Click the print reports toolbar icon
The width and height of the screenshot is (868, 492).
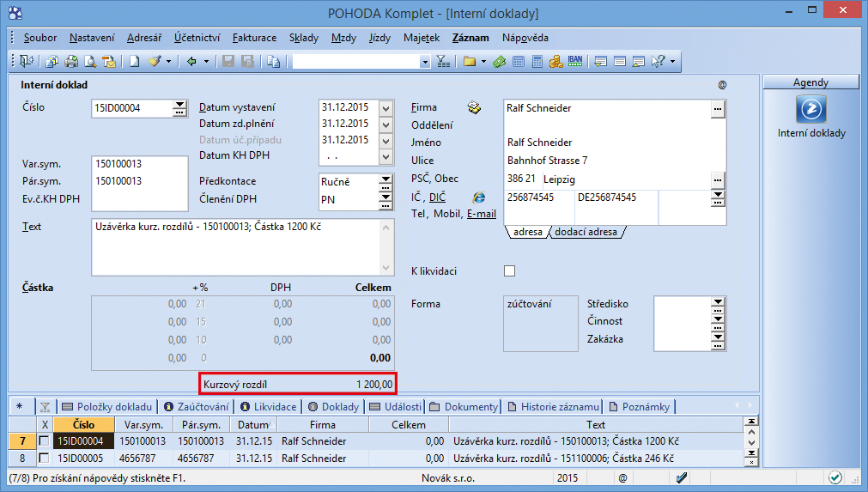(52, 62)
